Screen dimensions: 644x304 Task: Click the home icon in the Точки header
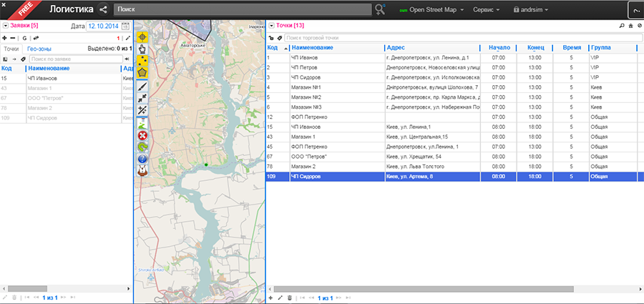point(631,26)
